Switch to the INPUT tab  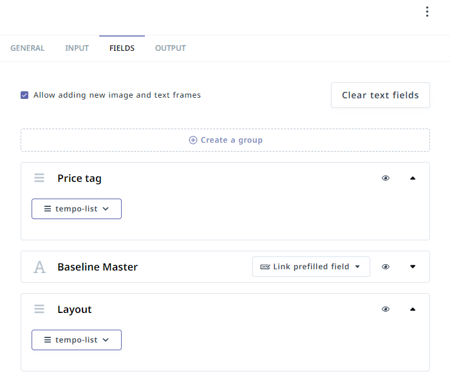[x=77, y=48]
